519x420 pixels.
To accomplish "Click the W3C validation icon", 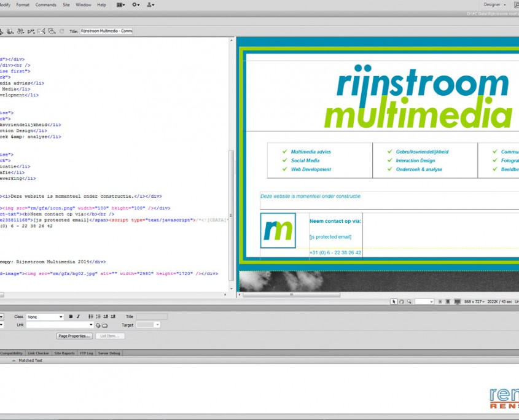I will pyautogui.click(x=31, y=31).
